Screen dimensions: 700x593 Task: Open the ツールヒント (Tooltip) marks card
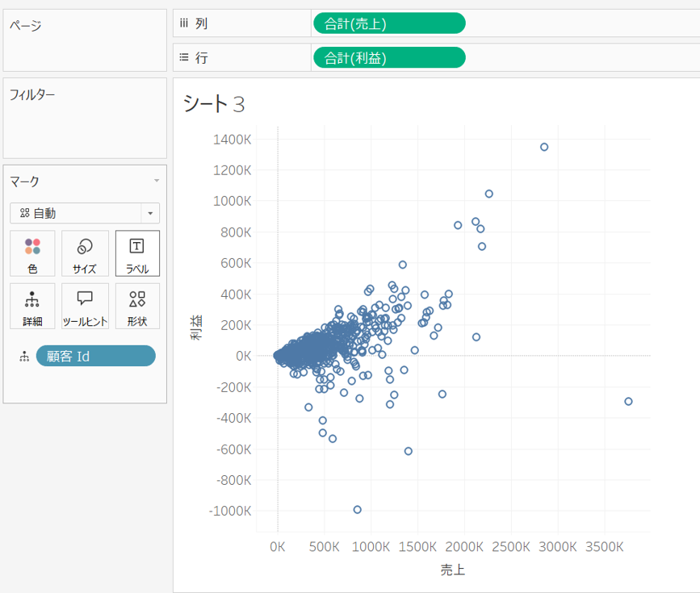(85, 306)
